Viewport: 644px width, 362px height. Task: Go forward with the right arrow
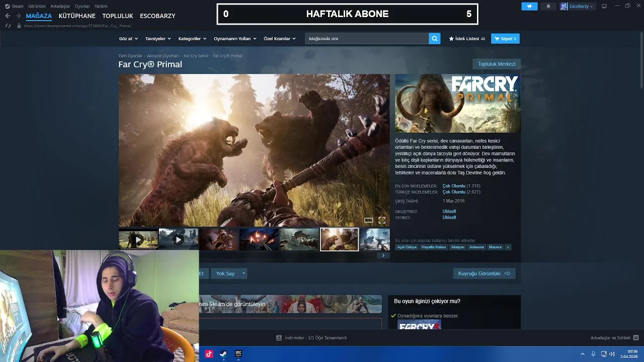pyautogui.click(x=18, y=16)
